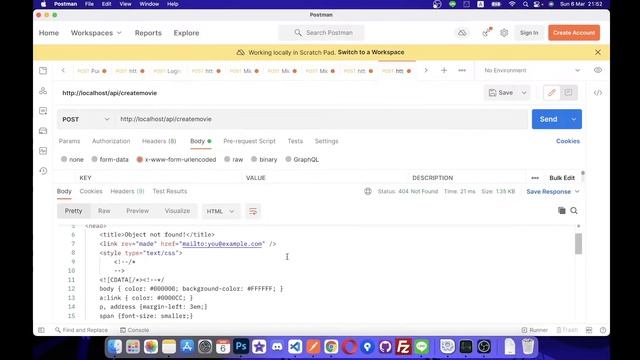The image size is (640, 360).
Task: Expand the Save button dropdown arrow
Action: (x=524, y=93)
